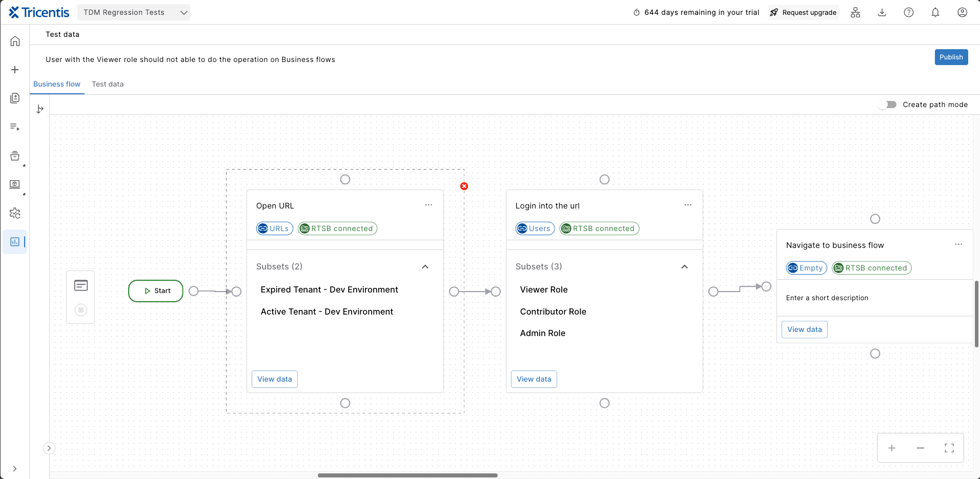Click top connector of Open URL card
This screenshot has height=479, width=980.
click(x=345, y=179)
